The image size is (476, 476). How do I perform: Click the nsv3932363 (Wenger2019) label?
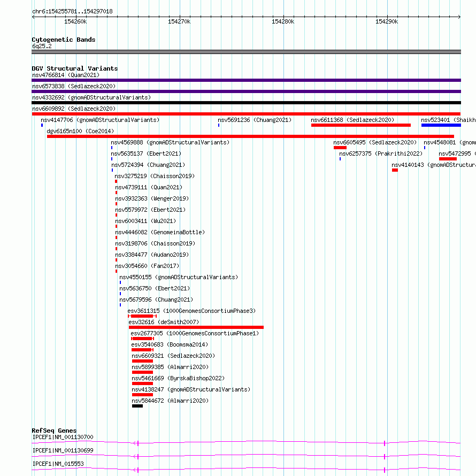coord(152,198)
